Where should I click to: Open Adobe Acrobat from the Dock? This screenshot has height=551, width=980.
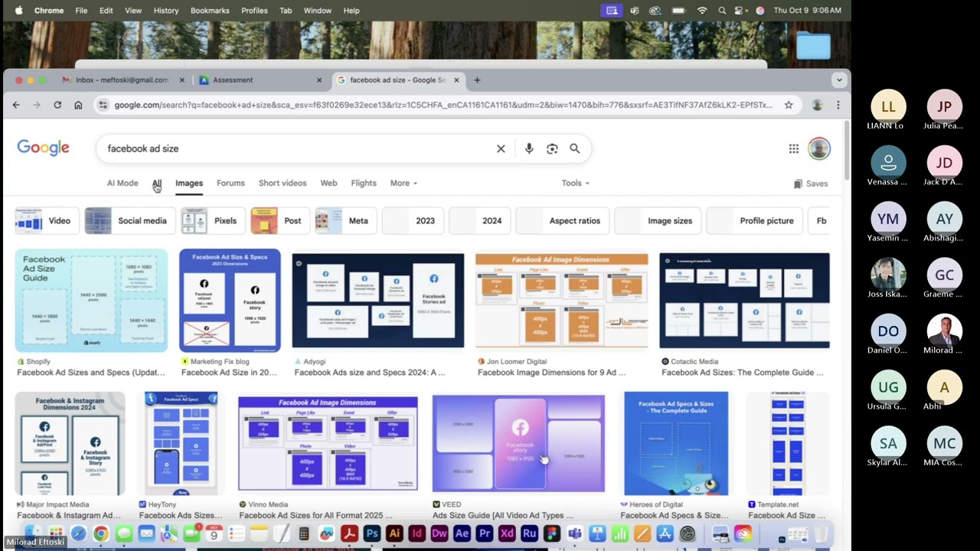(x=349, y=533)
